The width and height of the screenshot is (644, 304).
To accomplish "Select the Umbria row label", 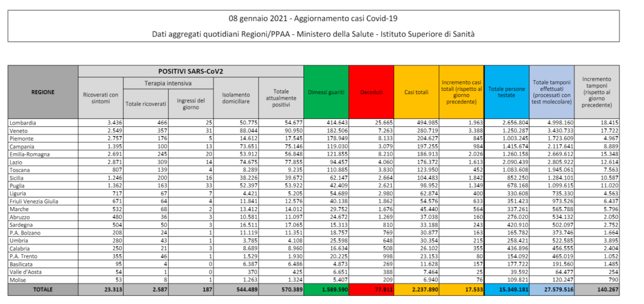I will (18, 241).
